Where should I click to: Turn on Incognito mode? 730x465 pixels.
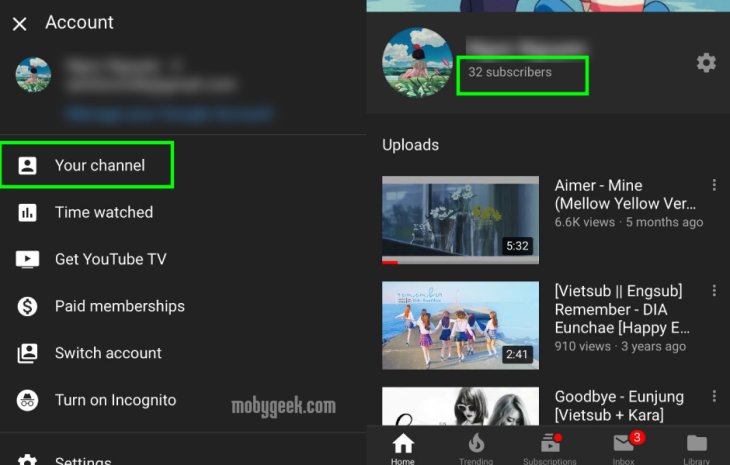pyautogui.click(x=114, y=400)
